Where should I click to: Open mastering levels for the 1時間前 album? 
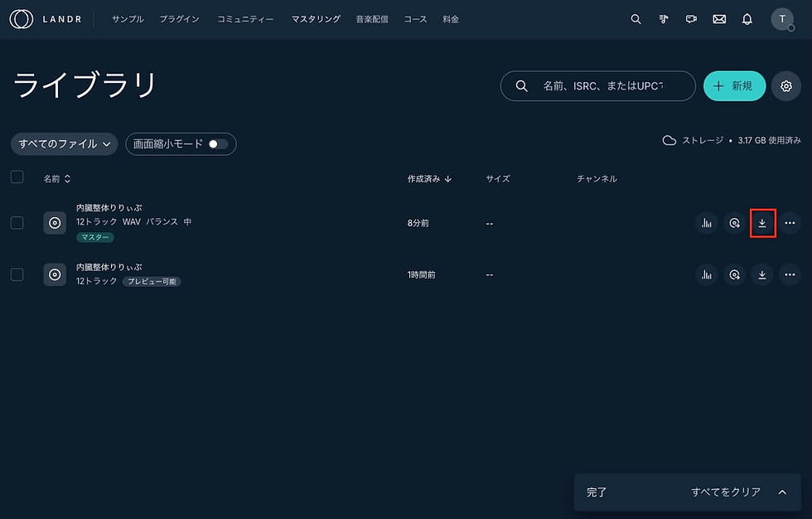pos(706,274)
